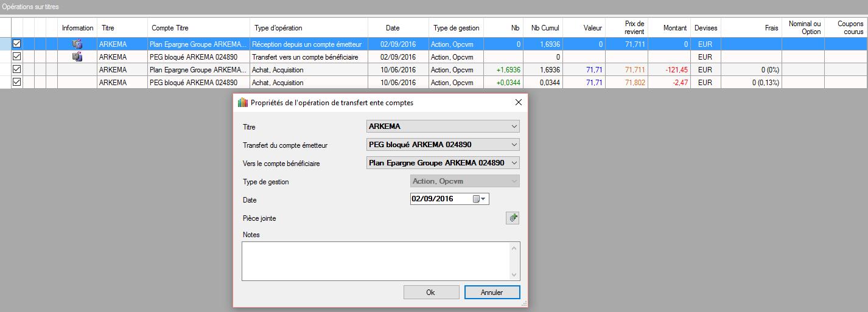Uncheck the Transfert vers un compte bénéficiaire row

(17, 57)
